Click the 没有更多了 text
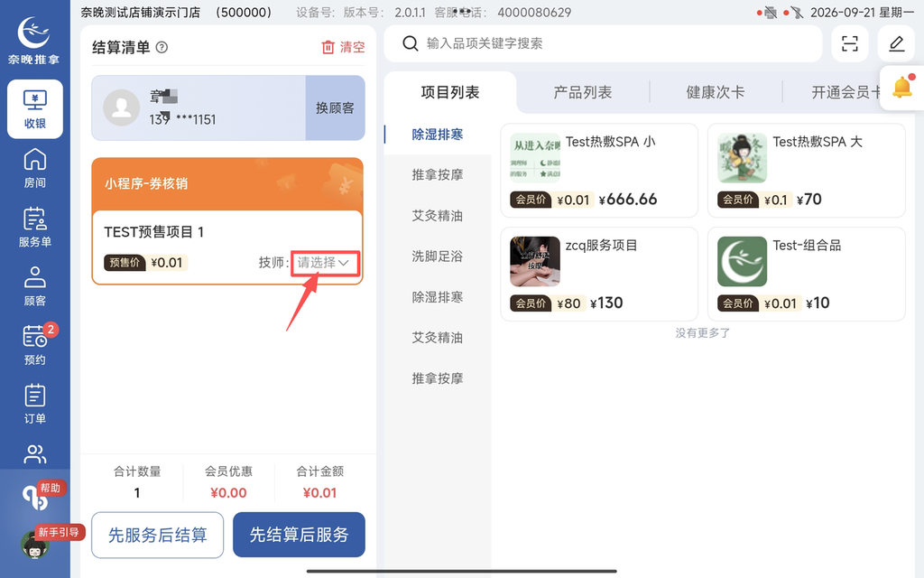This screenshot has width=924, height=578. coord(702,333)
